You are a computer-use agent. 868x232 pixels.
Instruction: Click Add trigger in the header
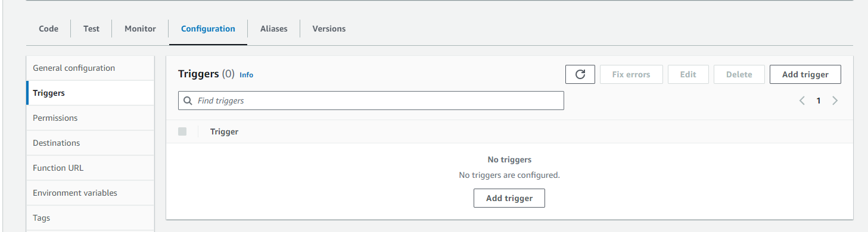tap(805, 74)
